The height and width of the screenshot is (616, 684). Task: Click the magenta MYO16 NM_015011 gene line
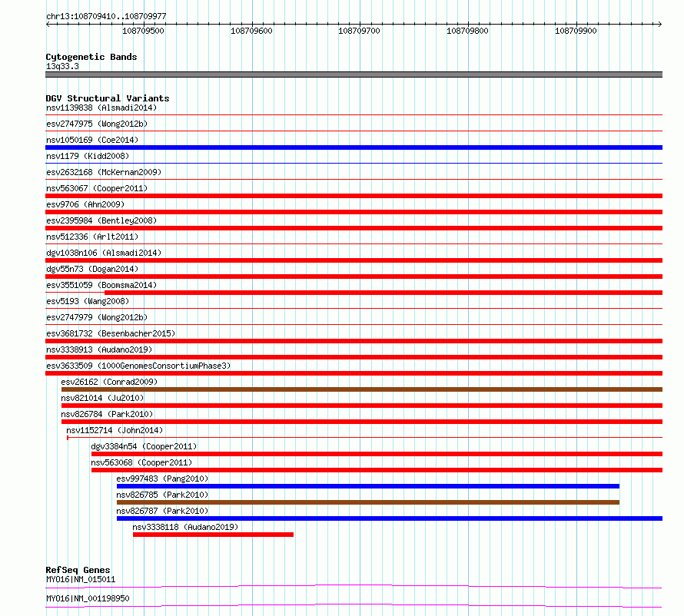click(x=354, y=586)
